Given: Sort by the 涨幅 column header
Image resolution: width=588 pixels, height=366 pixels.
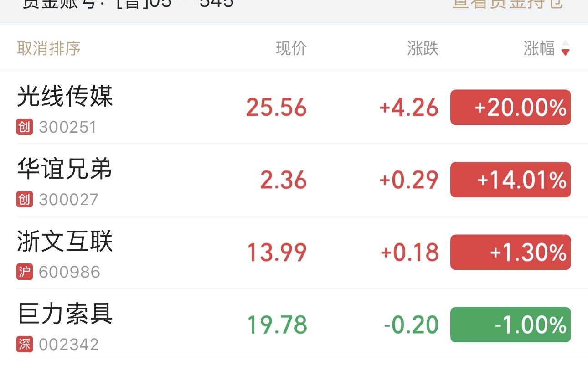Looking at the screenshot, I should click(539, 48).
